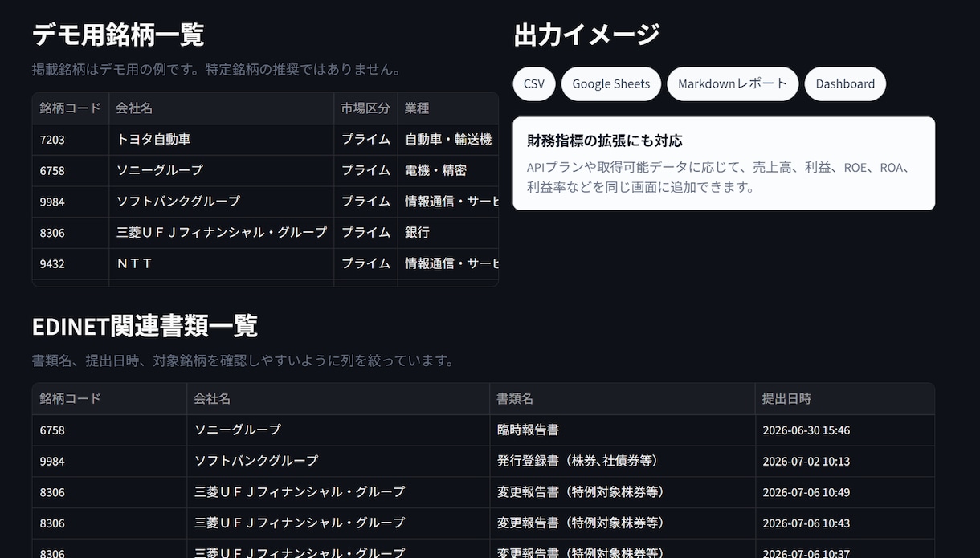Select the 銀行 industry cell
980x558 pixels.
coord(448,232)
